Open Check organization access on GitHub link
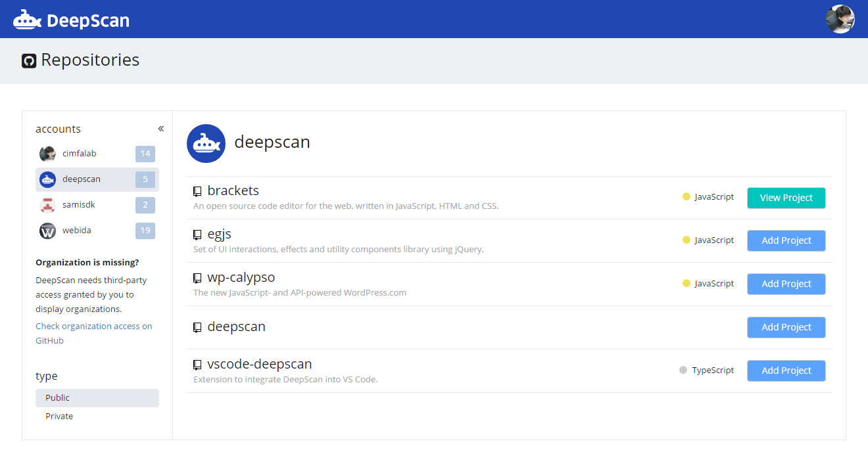Viewport: 868px width, 473px height. pos(93,333)
